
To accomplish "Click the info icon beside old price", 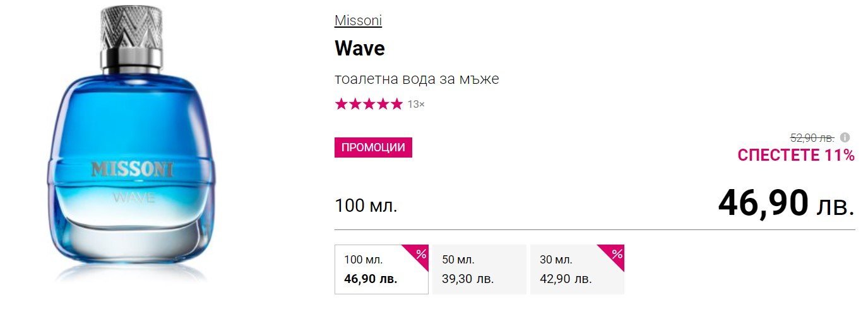I will (845, 137).
